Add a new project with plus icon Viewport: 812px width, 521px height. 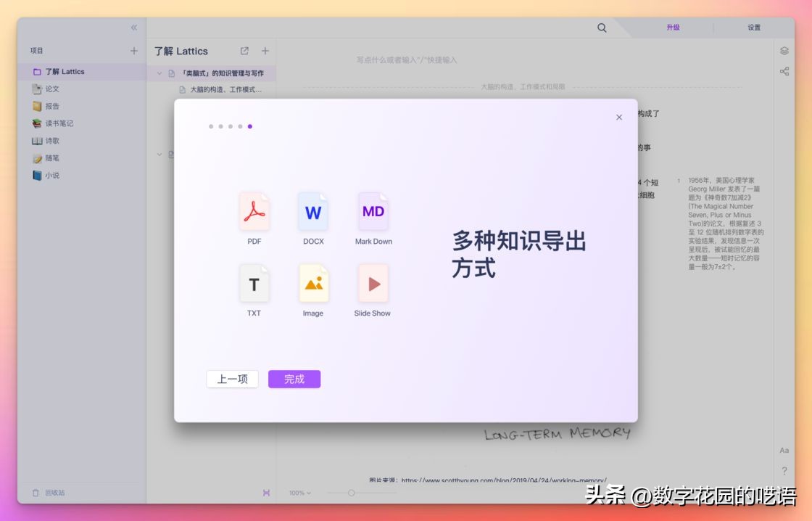[x=134, y=51]
